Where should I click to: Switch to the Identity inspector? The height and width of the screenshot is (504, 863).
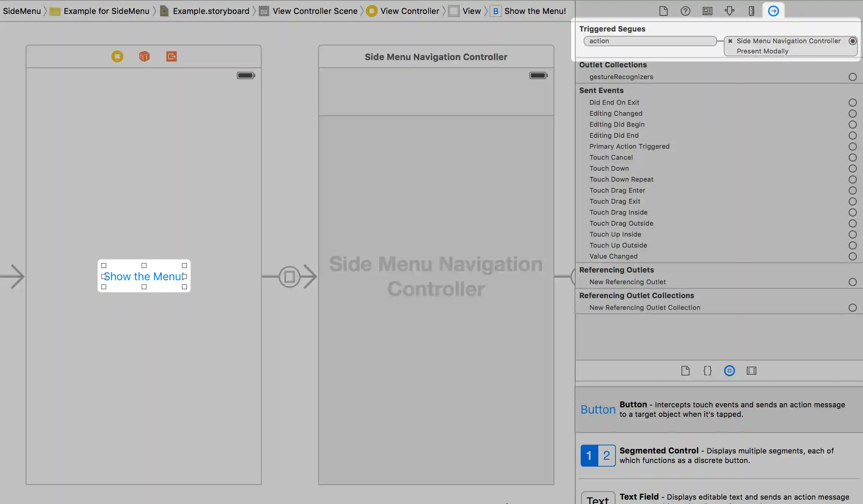click(x=707, y=11)
